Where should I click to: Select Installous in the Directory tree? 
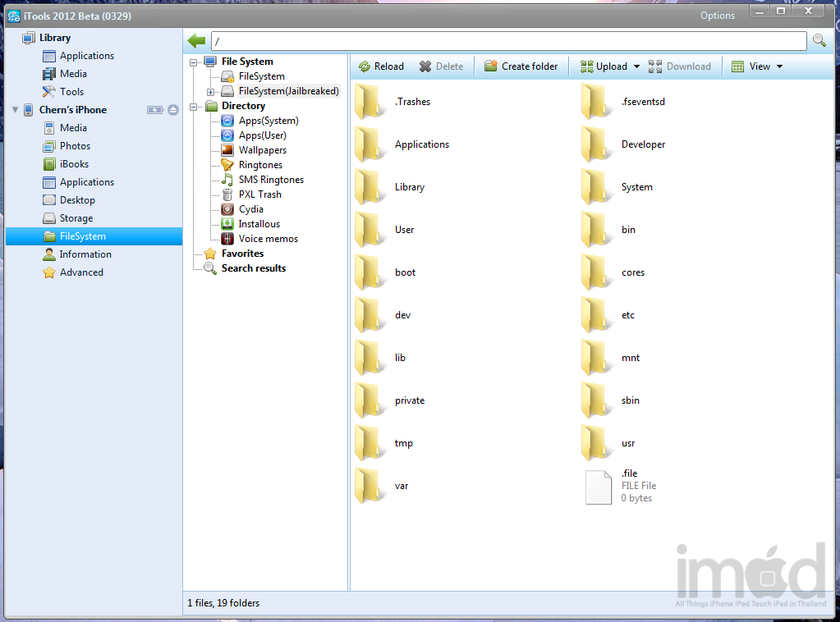point(259,224)
